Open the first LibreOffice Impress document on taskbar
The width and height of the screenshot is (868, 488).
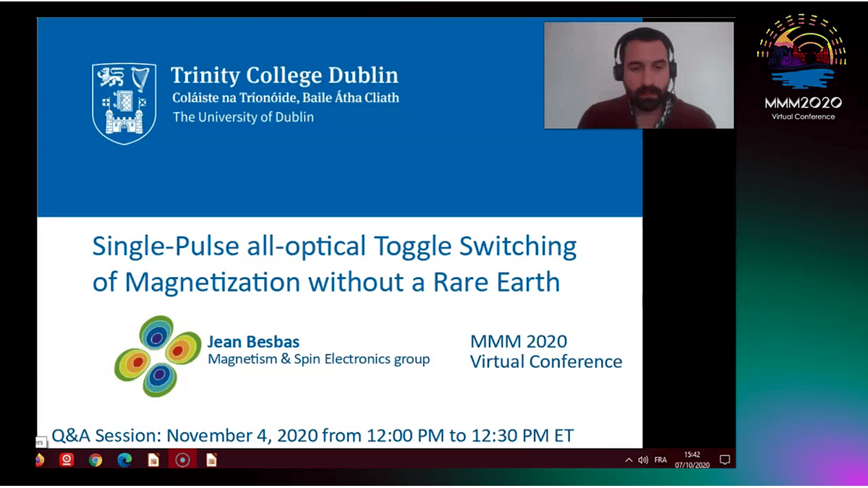click(x=152, y=460)
